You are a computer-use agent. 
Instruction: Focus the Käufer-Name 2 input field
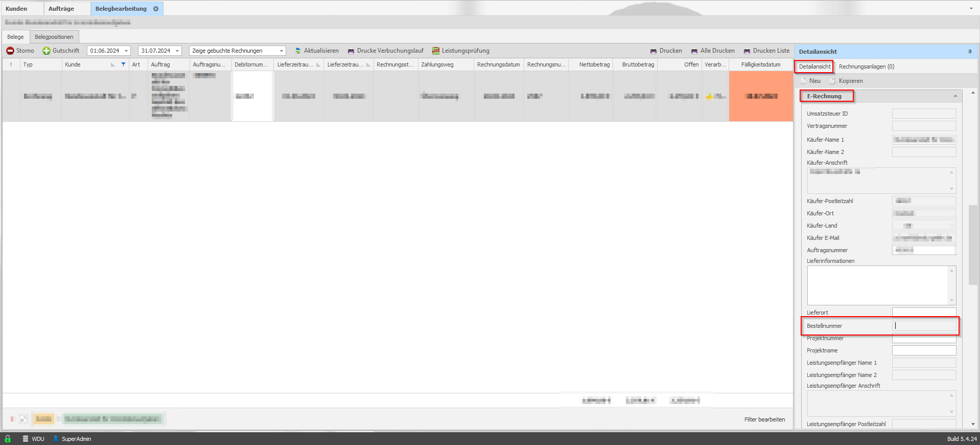(924, 152)
